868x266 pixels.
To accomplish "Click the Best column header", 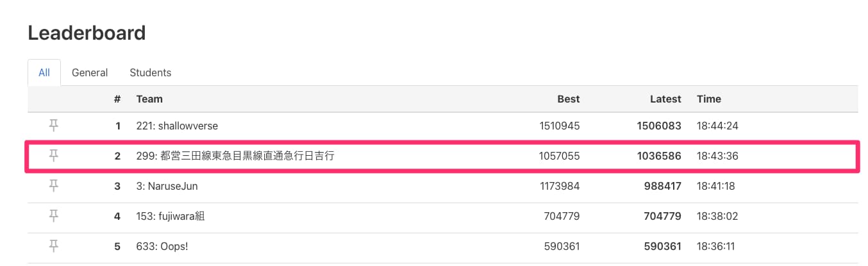I will [568, 99].
